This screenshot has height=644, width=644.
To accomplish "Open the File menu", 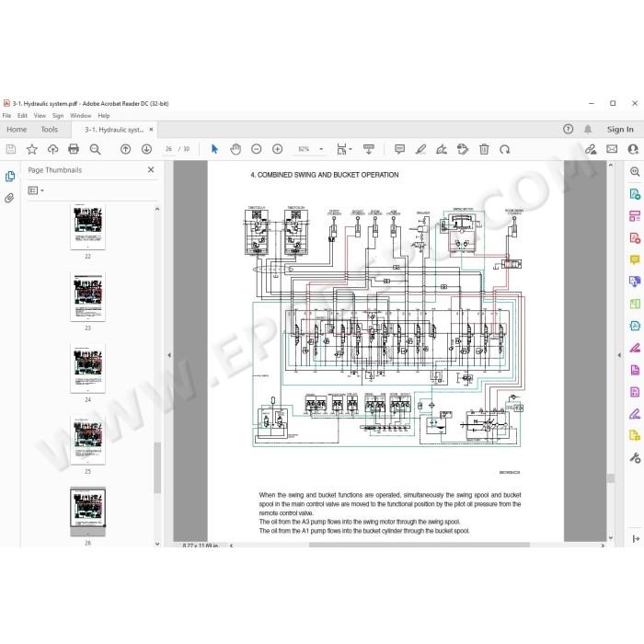I will point(7,116).
